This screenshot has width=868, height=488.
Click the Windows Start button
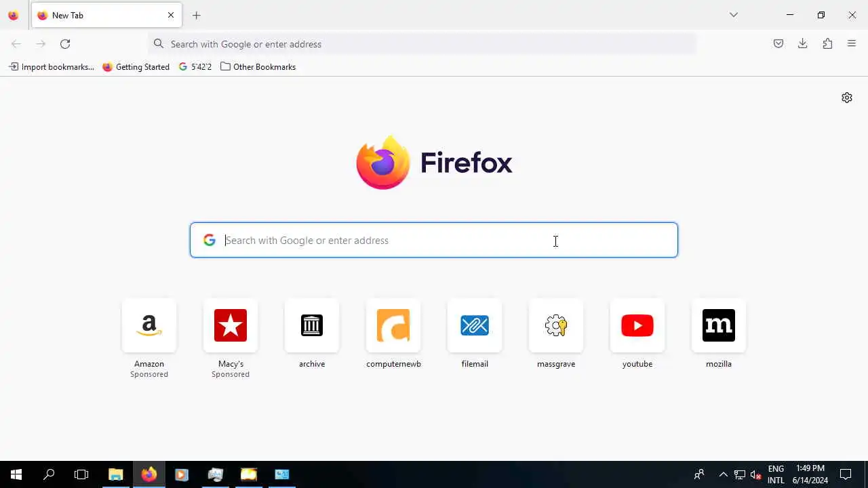tap(16, 474)
